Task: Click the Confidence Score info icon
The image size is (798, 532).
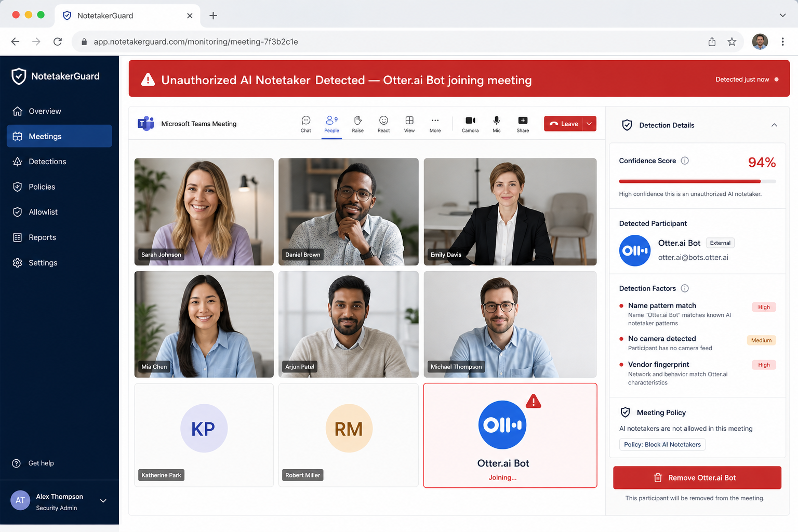Action: (685, 161)
